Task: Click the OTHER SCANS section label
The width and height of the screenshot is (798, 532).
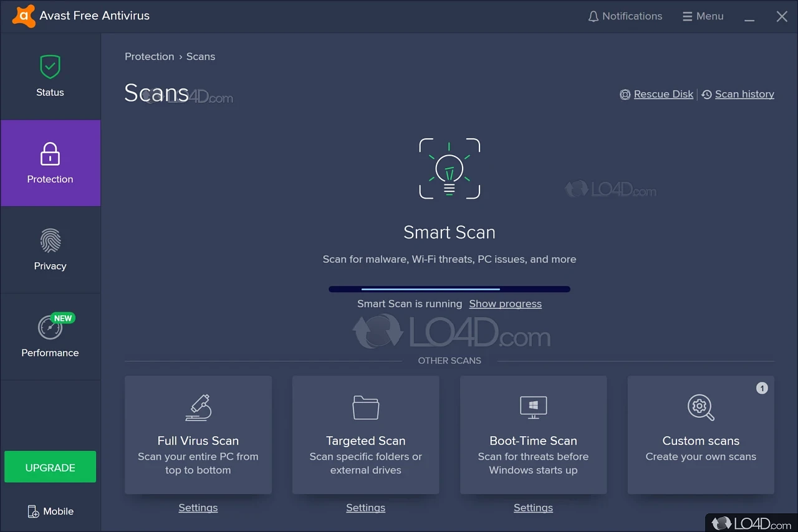Action: click(449, 361)
